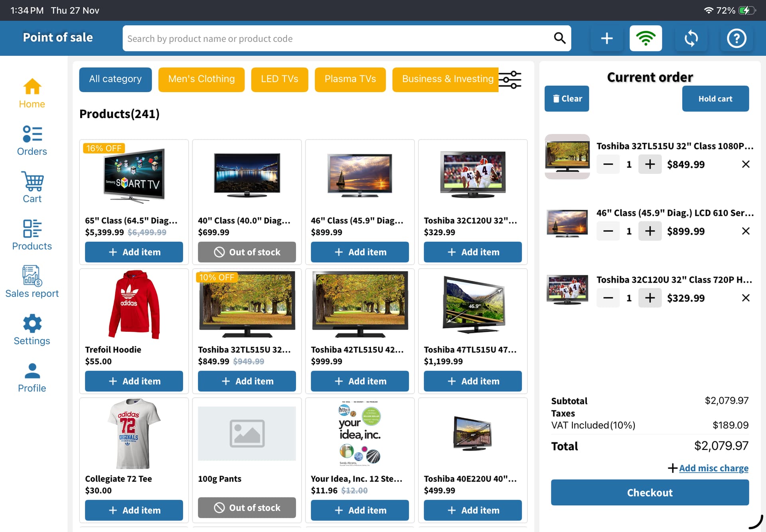Open the help question mark icon
This screenshot has width=766, height=532.
point(736,39)
